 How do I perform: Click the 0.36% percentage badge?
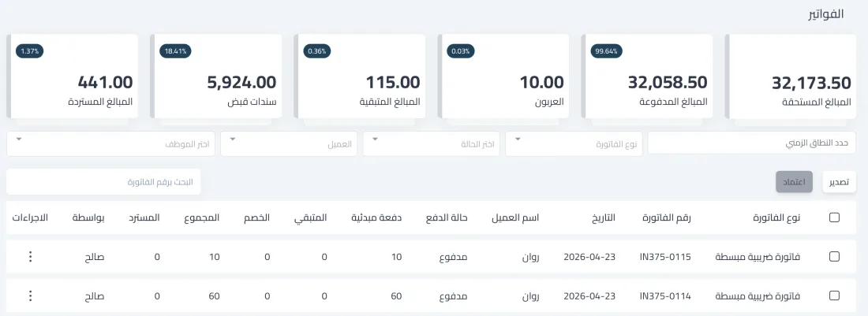pyautogui.click(x=318, y=51)
